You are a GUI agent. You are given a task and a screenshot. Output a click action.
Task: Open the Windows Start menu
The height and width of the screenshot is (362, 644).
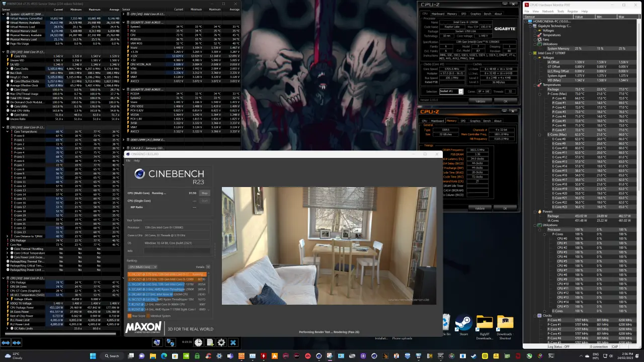[x=93, y=356]
